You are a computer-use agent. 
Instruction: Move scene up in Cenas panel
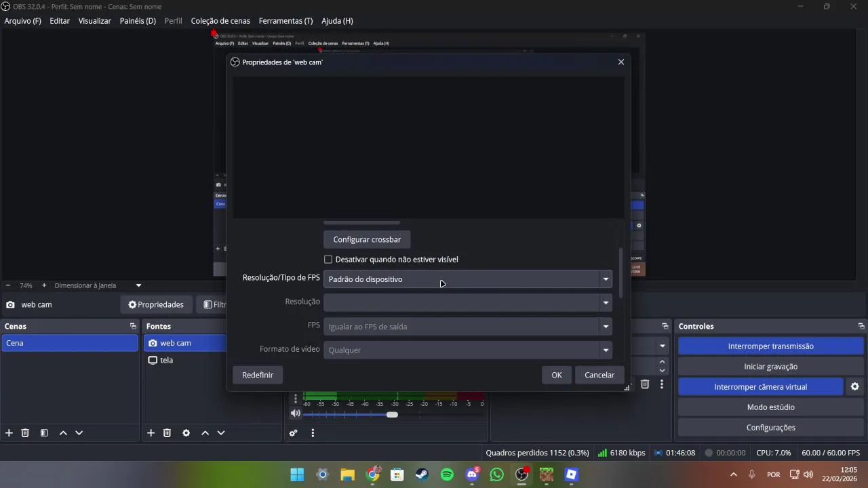pyautogui.click(x=63, y=433)
